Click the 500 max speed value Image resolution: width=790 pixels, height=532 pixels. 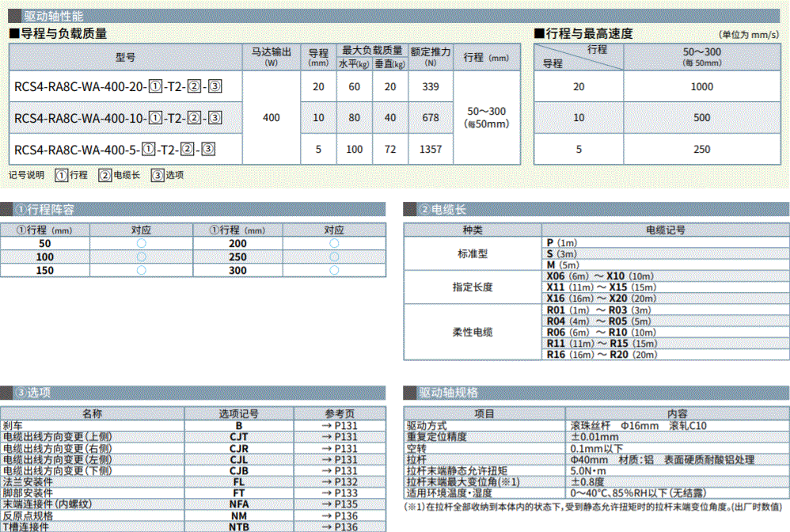coord(702,117)
